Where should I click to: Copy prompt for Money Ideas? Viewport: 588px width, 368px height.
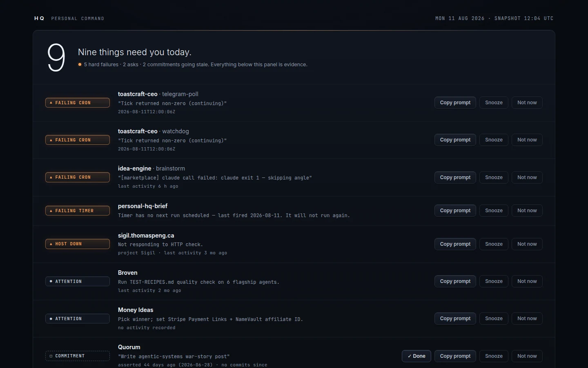455,319
